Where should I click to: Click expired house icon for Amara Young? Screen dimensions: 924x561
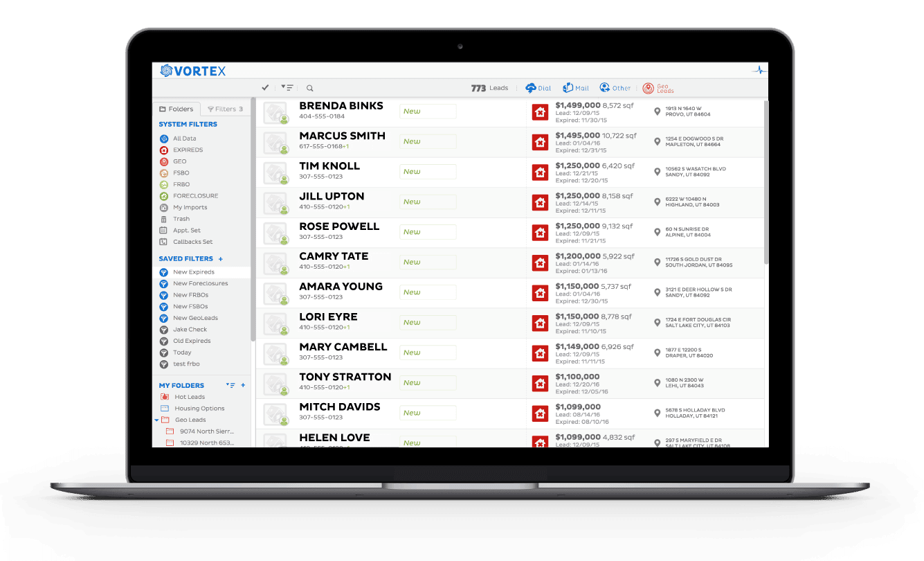tap(540, 293)
